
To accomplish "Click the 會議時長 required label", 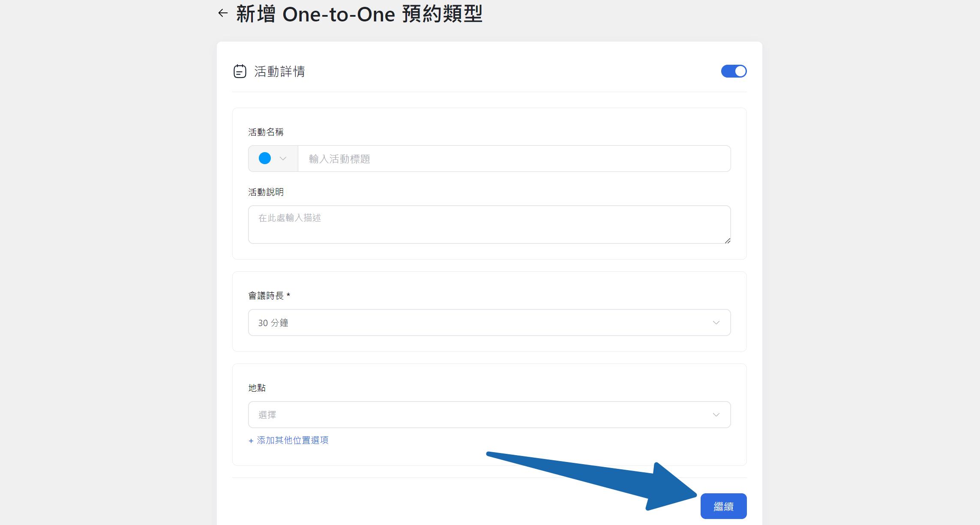I will [x=269, y=296].
